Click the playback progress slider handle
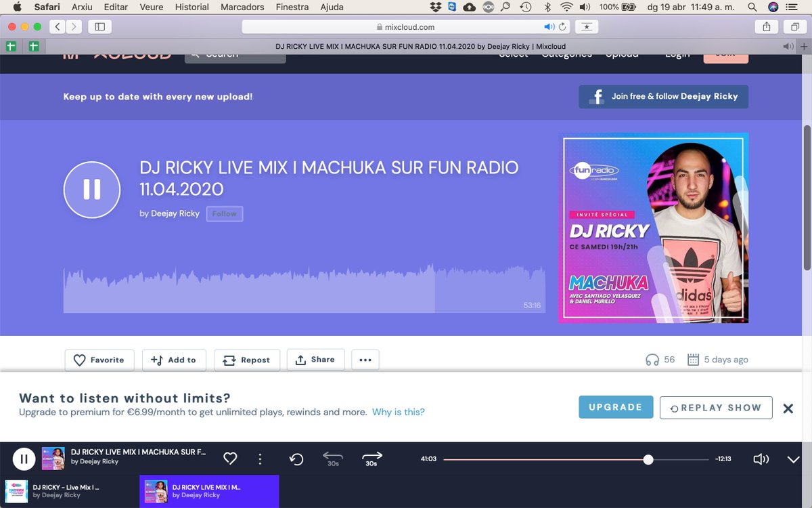812x508 pixels. coord(648,459)
